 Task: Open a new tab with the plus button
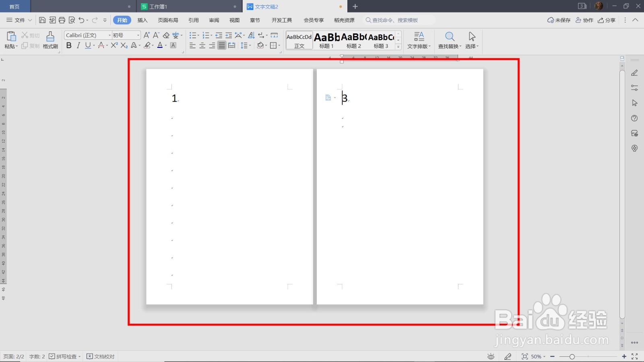(355, 6)
